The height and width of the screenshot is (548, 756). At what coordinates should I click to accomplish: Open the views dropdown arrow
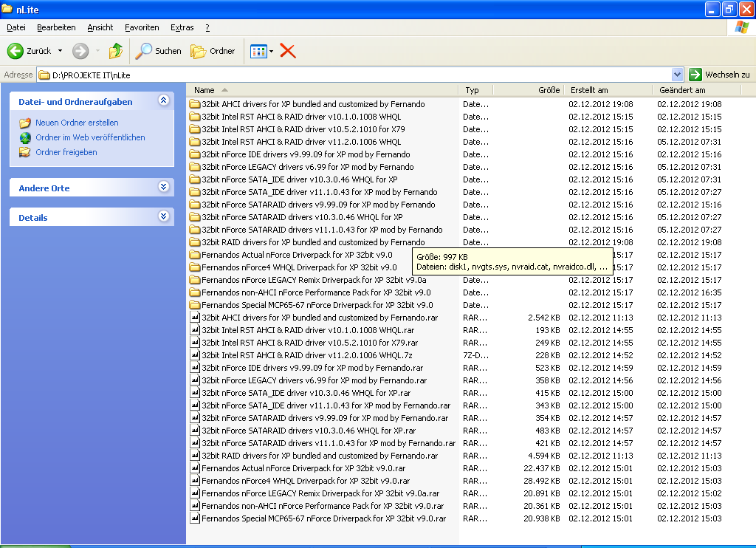pyautogui.click(x=272, y=51)
